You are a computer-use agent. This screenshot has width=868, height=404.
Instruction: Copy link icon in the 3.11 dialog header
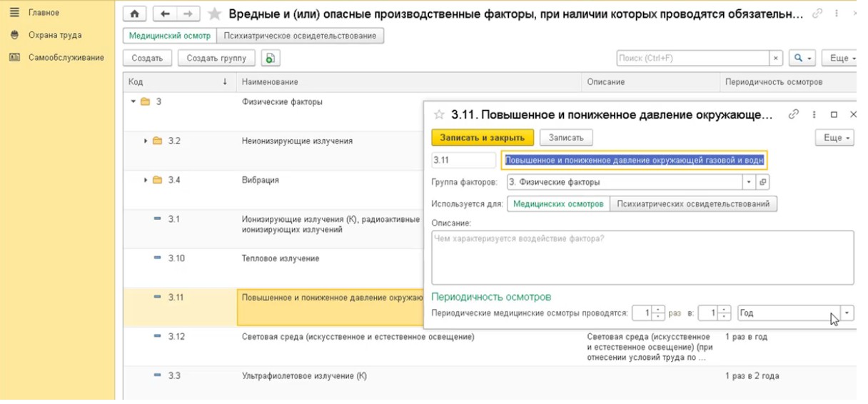(x=793, y=114)
